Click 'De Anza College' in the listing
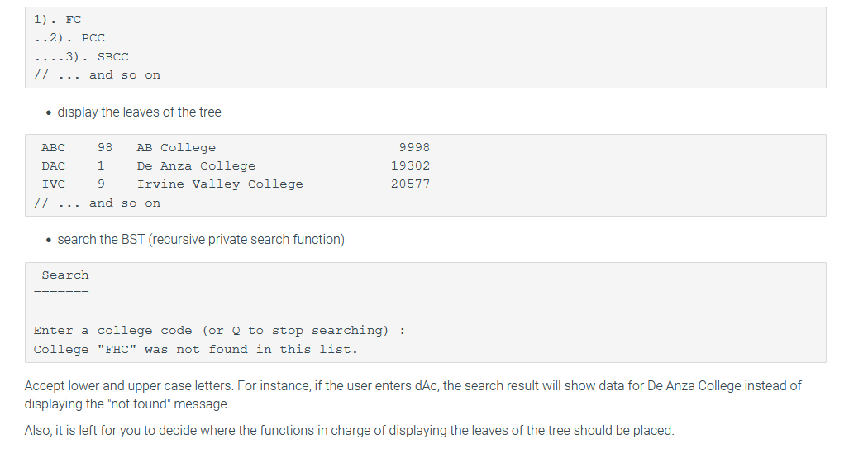The image size is (868, 449). [196, 166]
